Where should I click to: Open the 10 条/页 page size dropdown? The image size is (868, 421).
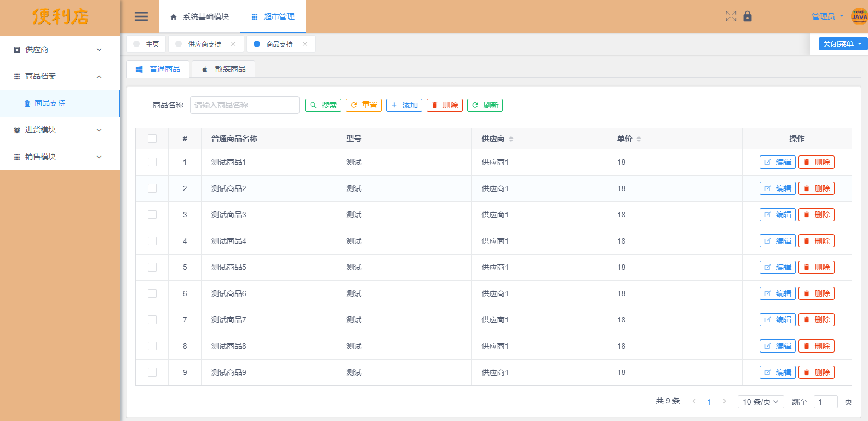(760, 402)
